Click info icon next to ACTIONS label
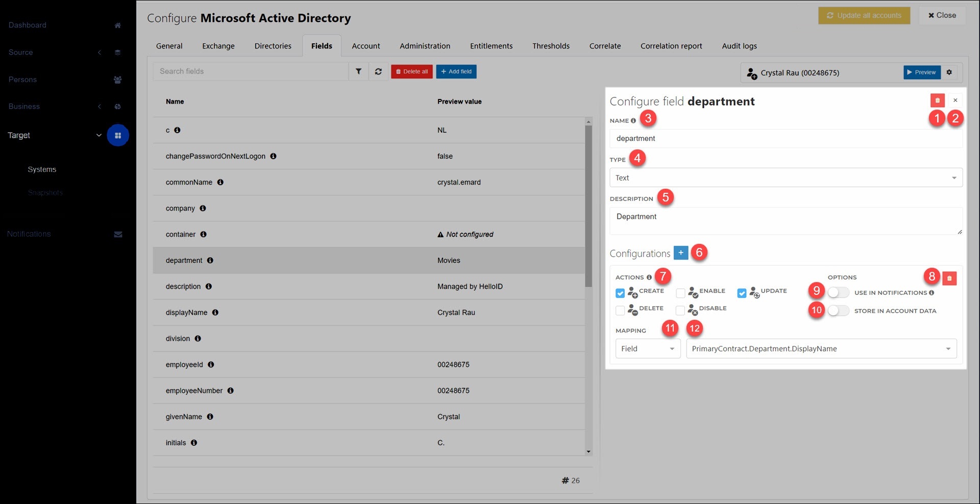980x504 pixels. [x=649, y=278]
